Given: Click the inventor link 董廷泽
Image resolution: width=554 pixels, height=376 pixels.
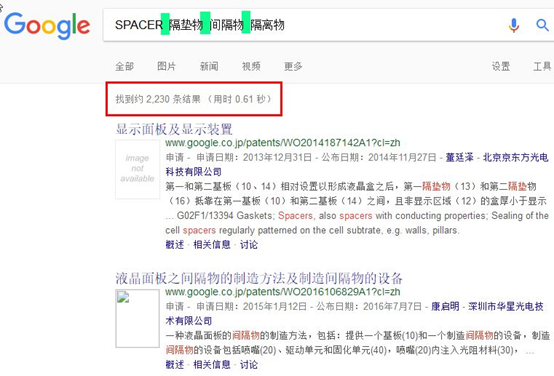Looking at the screenshot, I should (x=459, y=157).
